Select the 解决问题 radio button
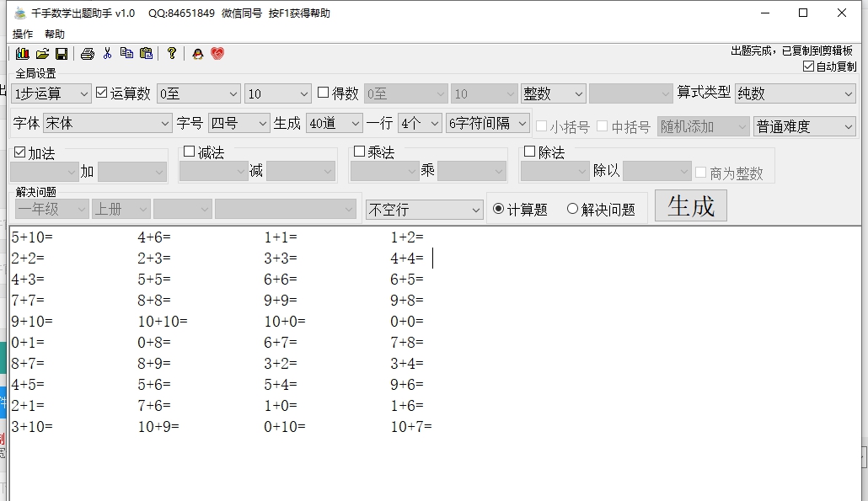 pyautogui.click(x=573, y=209)
